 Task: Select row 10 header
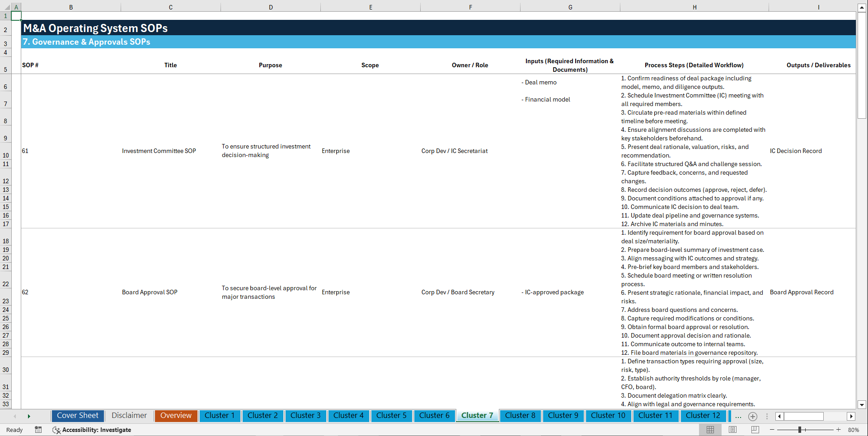pyautogui.click(x=5, y=151)
